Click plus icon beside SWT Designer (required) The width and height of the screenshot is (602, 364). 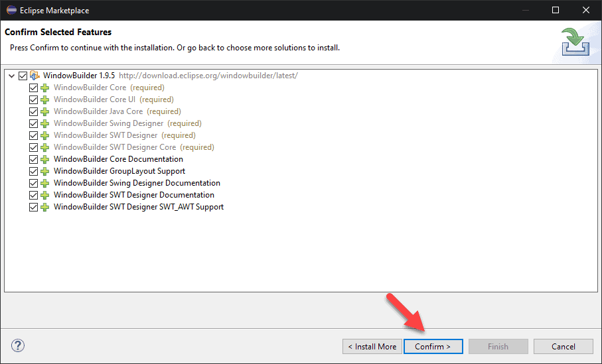(x=45, y=135)
